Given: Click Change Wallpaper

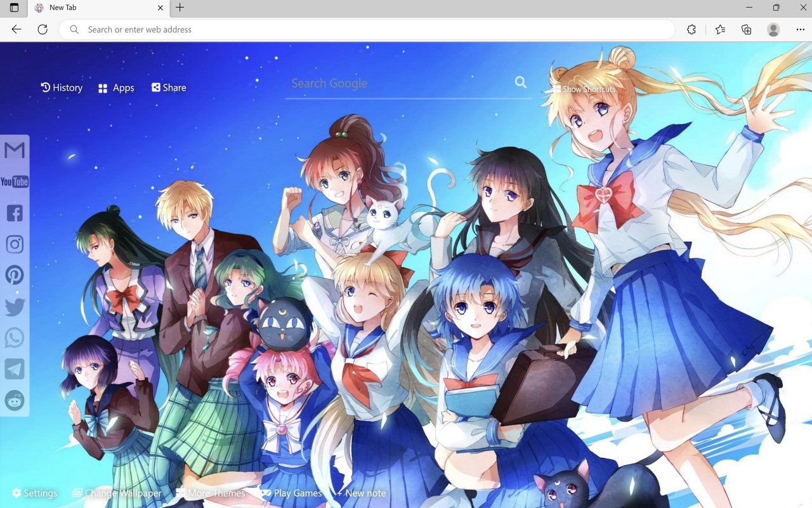Looking at the screenshot, I should click(x=117, y=493).
